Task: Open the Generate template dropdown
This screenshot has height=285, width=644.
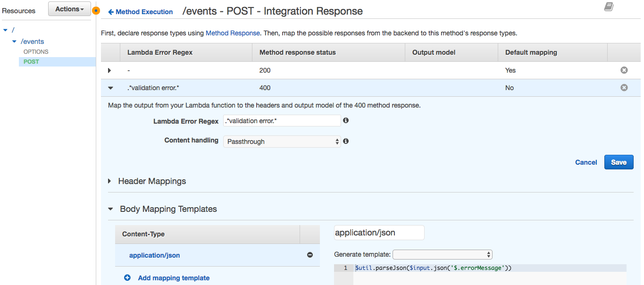Action: point(443,254)
